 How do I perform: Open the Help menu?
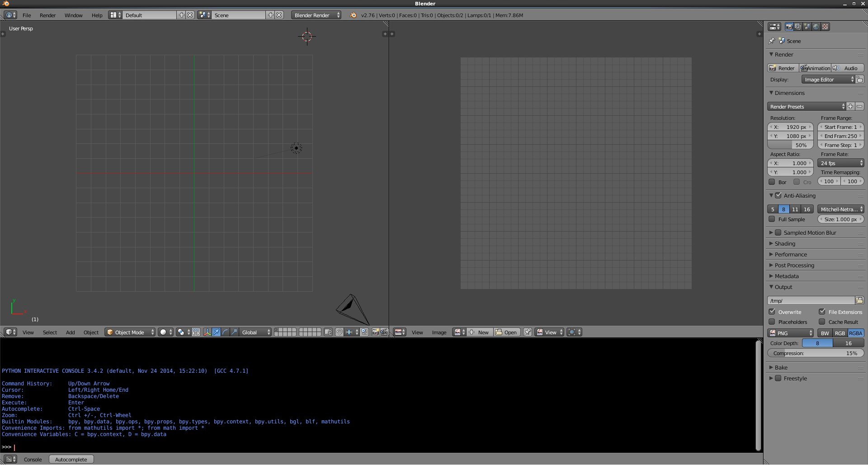pos(97,15)
